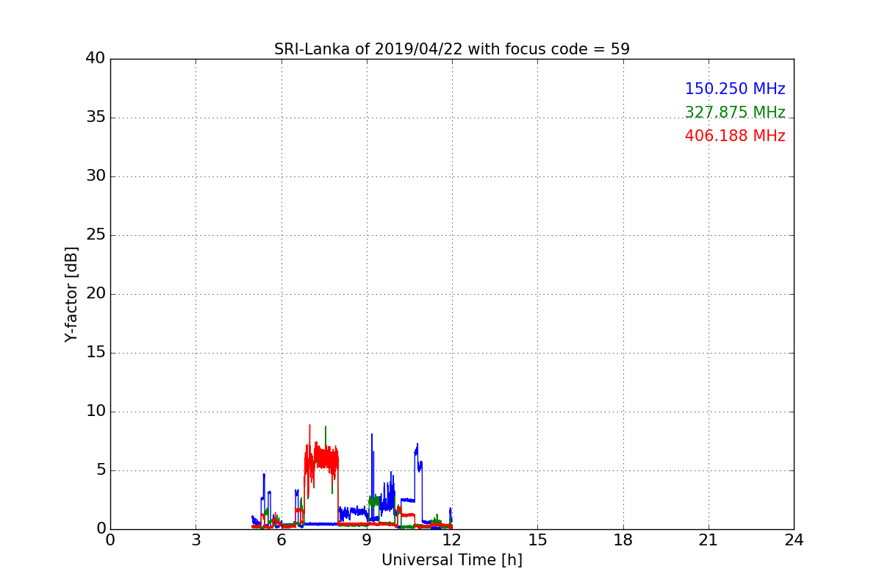Select the plot title mentioning SRI-Lanka
Image resolution: width=882 pixels, height=588 pixels.
coord(452,49)
